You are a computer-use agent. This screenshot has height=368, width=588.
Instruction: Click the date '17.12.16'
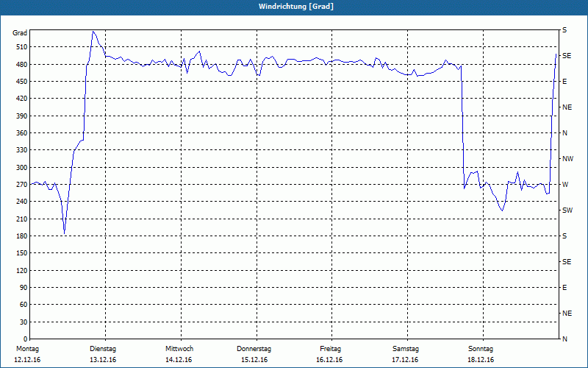point(405,360)
